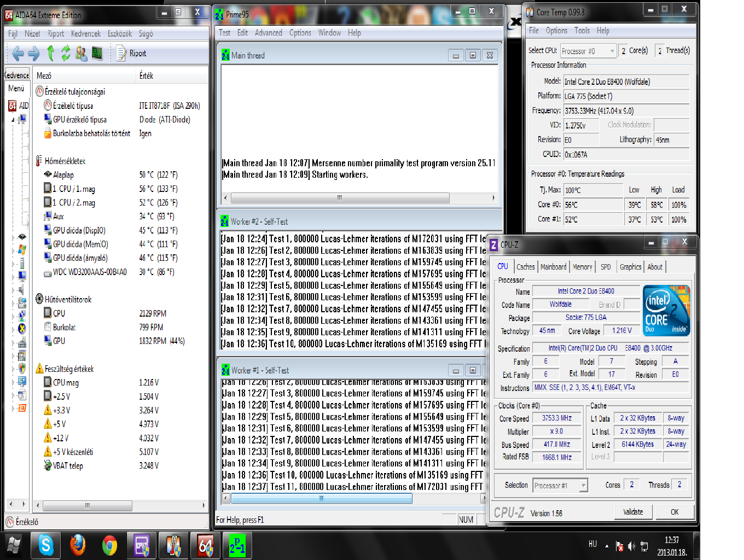Go forward using AIDA64 forward arrow
The image size is (744, 560).
click(34, 53)
